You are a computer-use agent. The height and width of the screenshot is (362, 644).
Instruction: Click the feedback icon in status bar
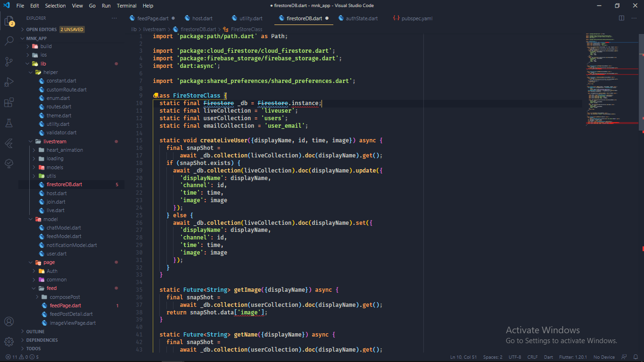pos(624,357)
